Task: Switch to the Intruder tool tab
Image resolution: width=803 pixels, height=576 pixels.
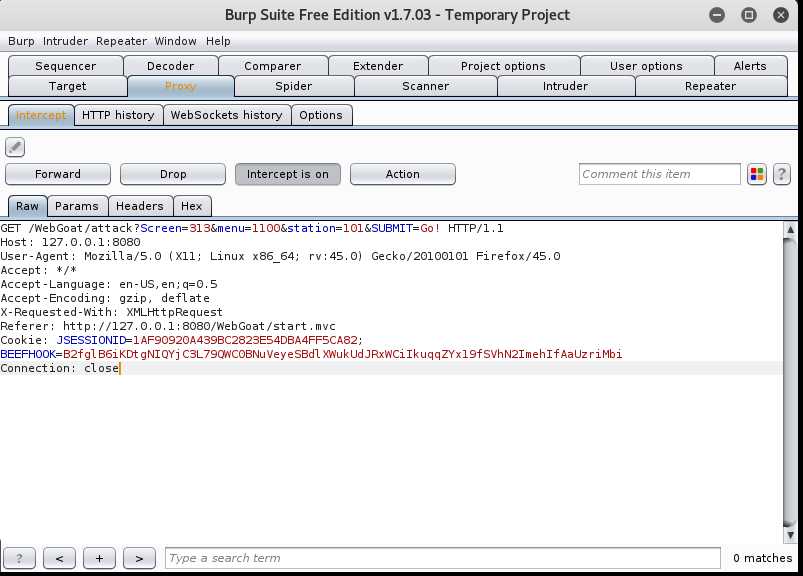Action: [x=565, y=86]
